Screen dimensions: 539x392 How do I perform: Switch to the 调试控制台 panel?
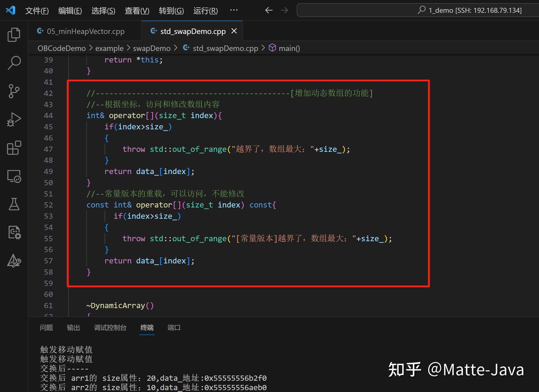(110, 327)
